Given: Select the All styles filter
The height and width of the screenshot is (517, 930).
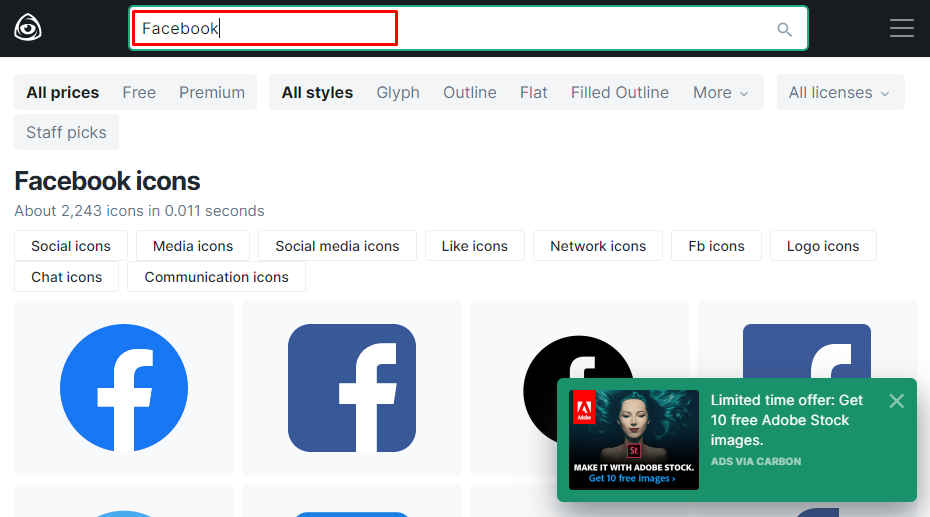Looking at the screenshot, I should 317,92.
